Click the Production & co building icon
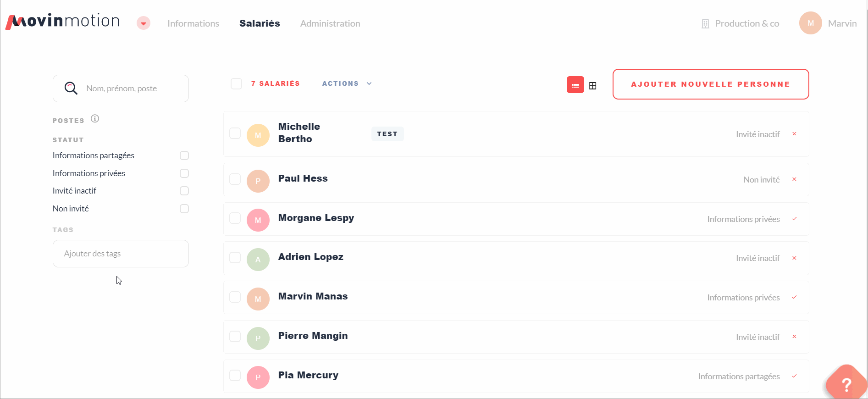 tap(705, 24)
